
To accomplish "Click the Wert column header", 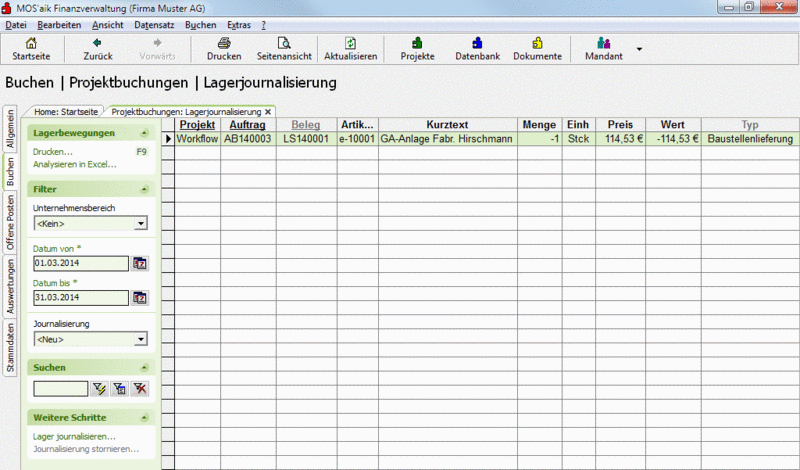I will [x=673, y=125].
